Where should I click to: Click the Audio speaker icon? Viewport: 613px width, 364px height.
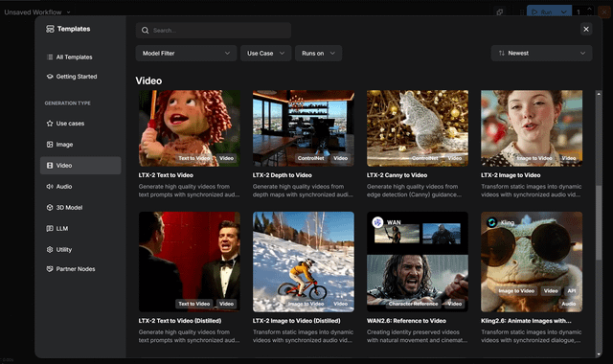coord(50,187)
